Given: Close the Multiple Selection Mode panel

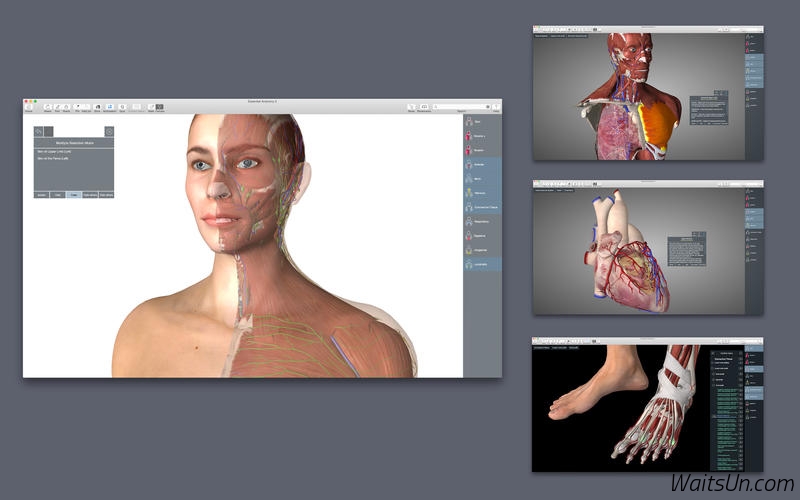Looking at the screenshot, I should [x=109, y=132].
